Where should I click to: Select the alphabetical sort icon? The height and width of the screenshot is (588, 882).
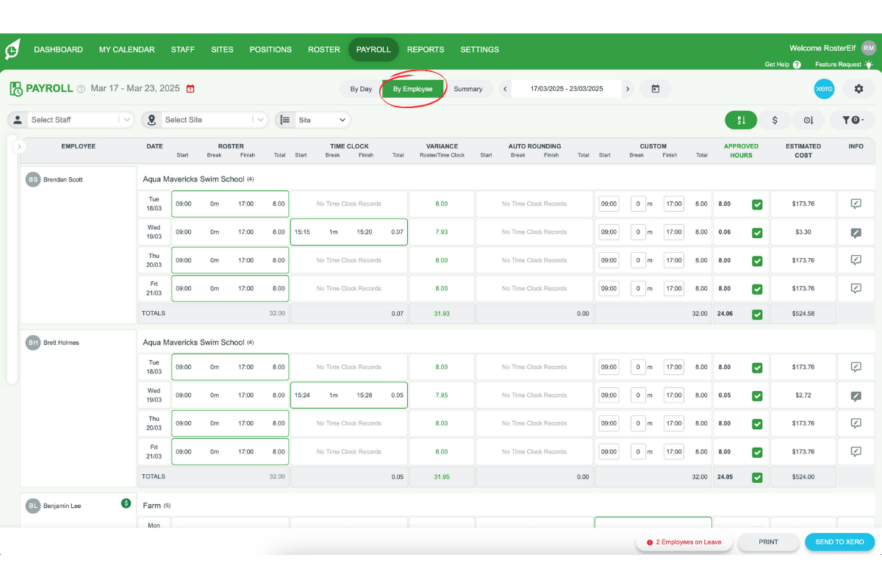pos(741,119)
